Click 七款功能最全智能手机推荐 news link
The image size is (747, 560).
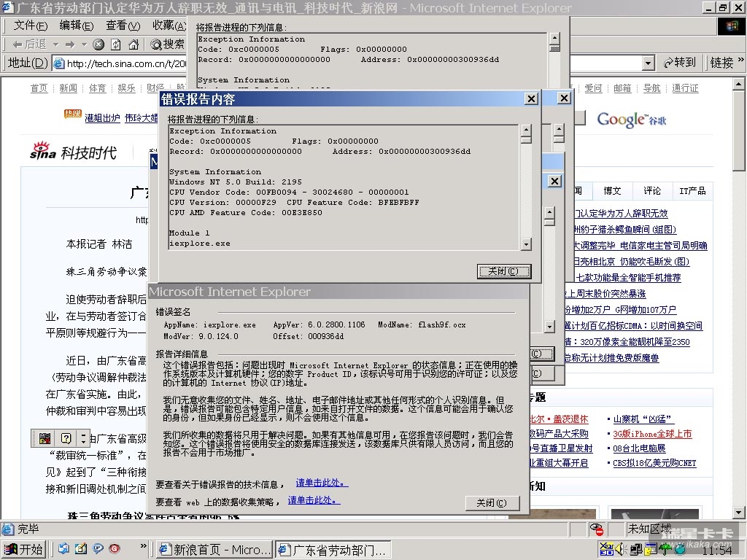[x=628, y=277]
